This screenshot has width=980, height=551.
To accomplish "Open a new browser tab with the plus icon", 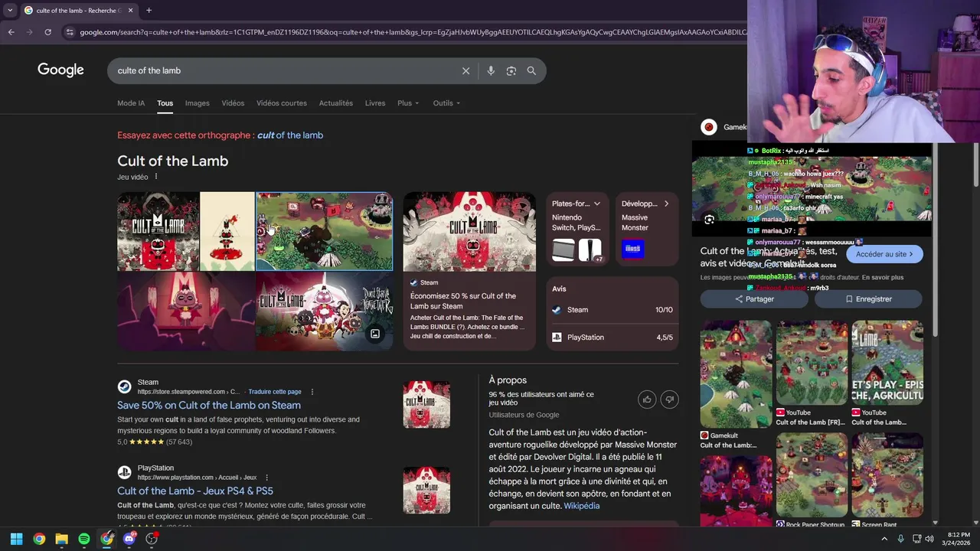I will tap(149, 11).
